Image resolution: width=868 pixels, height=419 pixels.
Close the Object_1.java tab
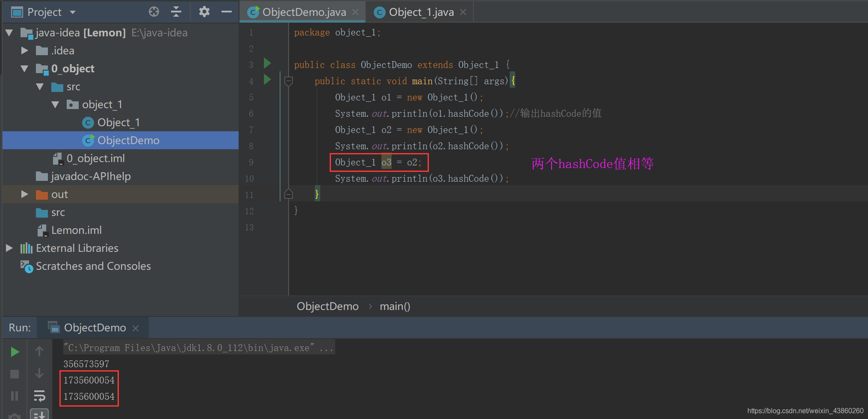463,12
